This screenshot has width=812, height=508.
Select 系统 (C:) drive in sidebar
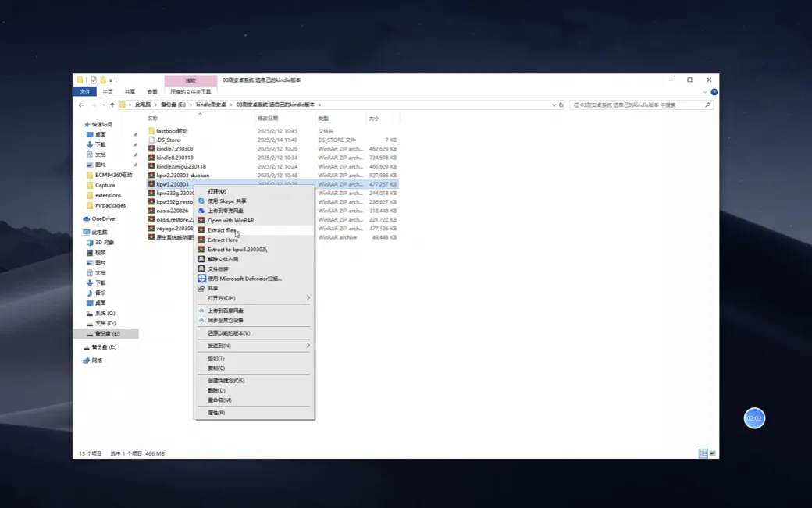pos(101,314)
